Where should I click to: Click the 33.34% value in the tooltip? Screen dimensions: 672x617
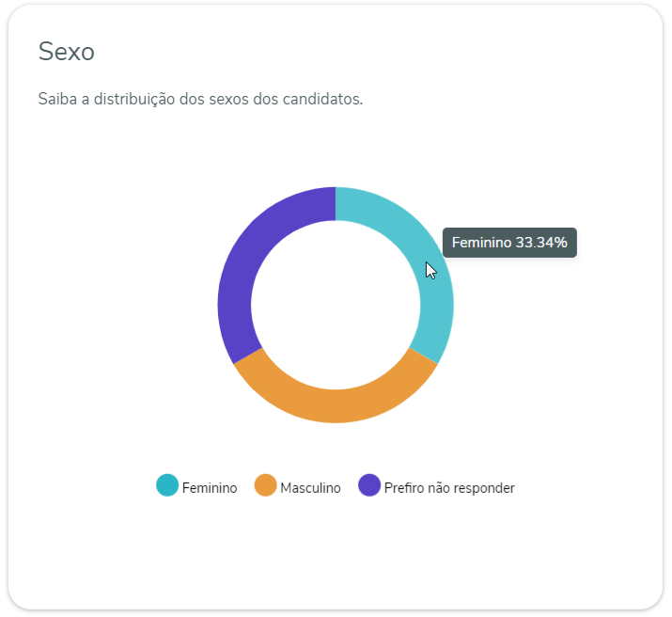541,243
